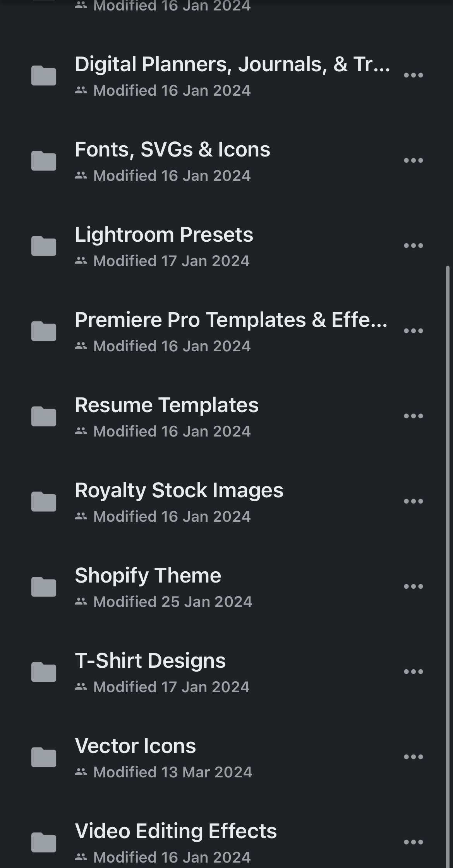Screen dimensions: 453x868
Task: Click the Resume Templates folder icon
Action: [44, 416]
